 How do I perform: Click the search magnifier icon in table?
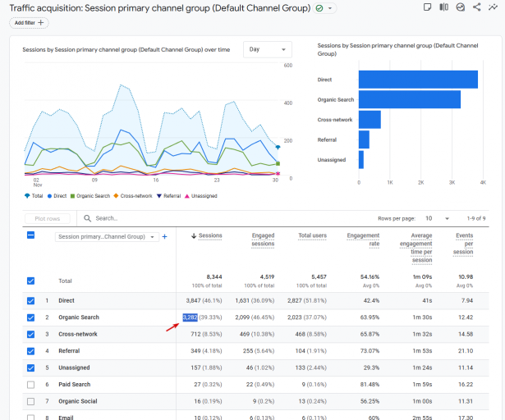(86, 218)
